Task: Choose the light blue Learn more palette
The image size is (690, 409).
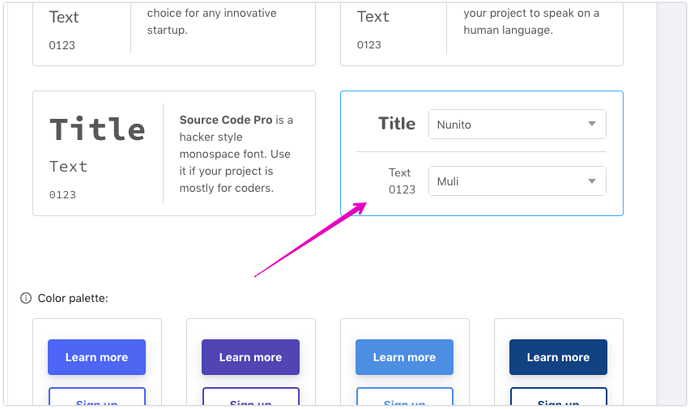Action: [x=404, y=357]
